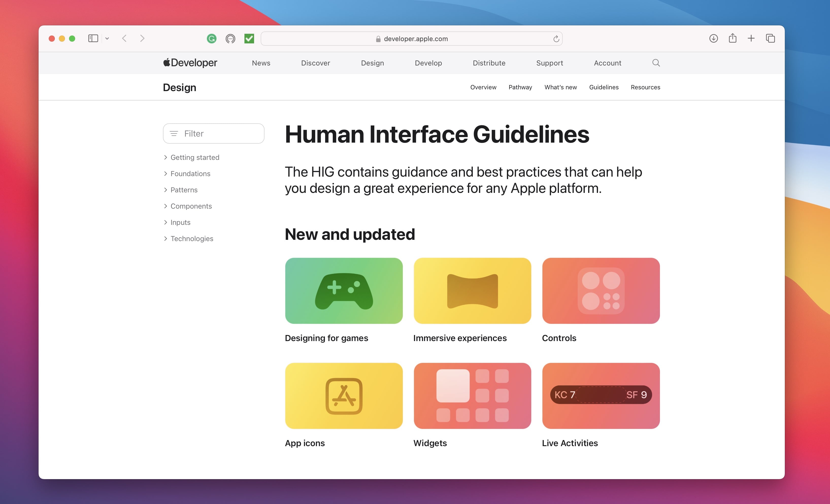Click the Widgets card thumbnail

[x=472, y=396]
